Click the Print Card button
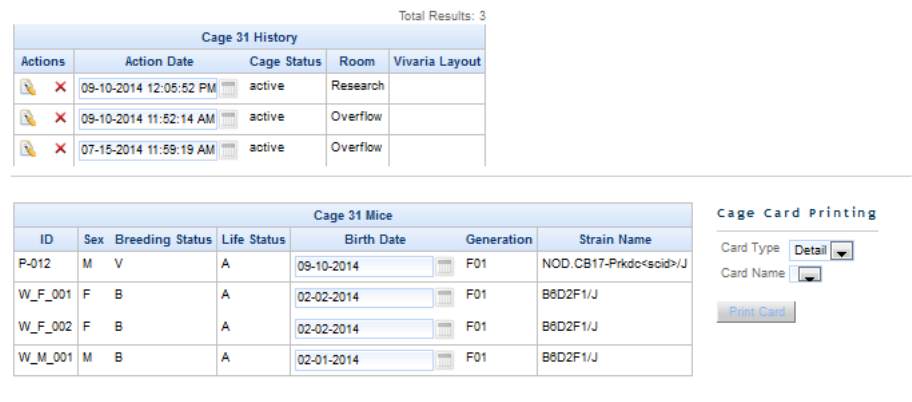Image resolution: width=912 pixels, height=402 pixels. coord(757,312)
